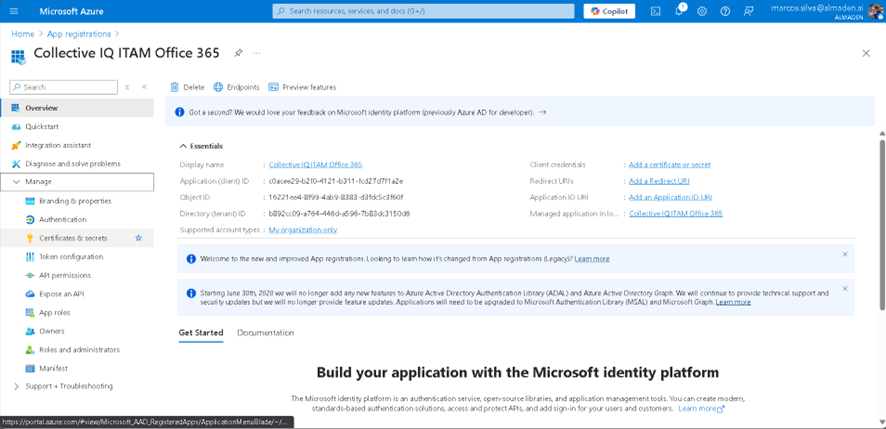
Task: Close the app registration blade
Action: [866, 53]
